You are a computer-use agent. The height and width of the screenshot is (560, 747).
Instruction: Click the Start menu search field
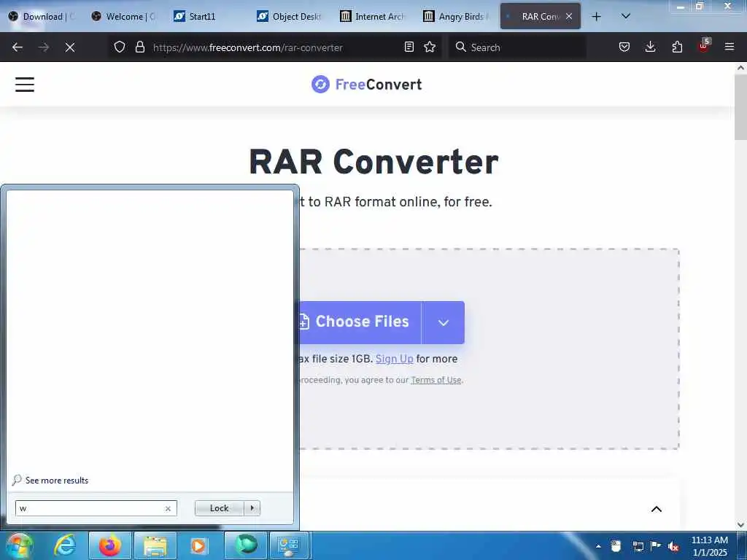point(96,508)
